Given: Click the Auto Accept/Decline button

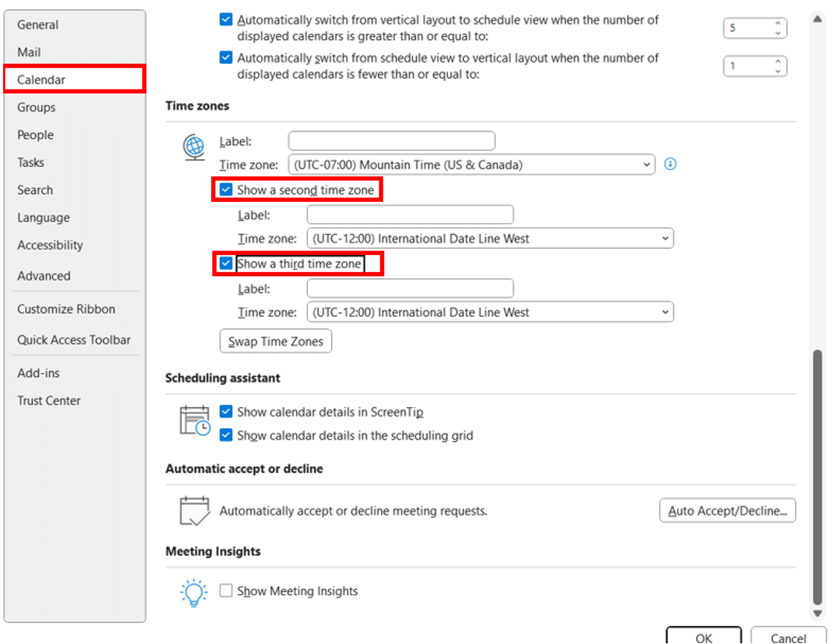Looking at the screenshot, I should click(727, 511).
